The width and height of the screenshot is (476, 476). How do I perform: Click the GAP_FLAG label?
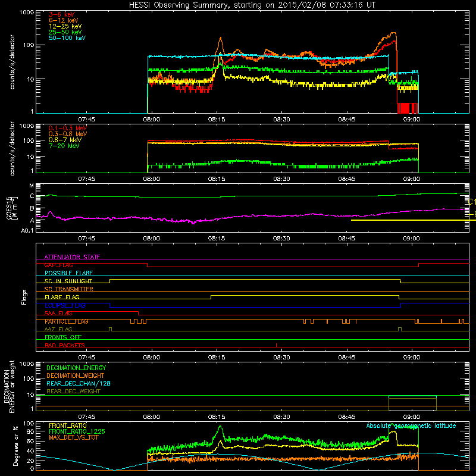click(58, 265)
